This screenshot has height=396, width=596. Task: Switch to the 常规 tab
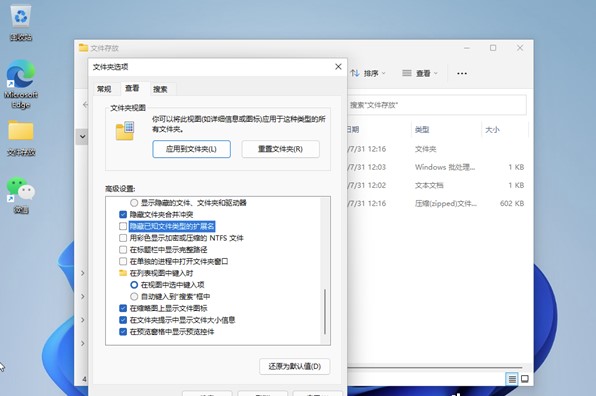tap(104, 89)
